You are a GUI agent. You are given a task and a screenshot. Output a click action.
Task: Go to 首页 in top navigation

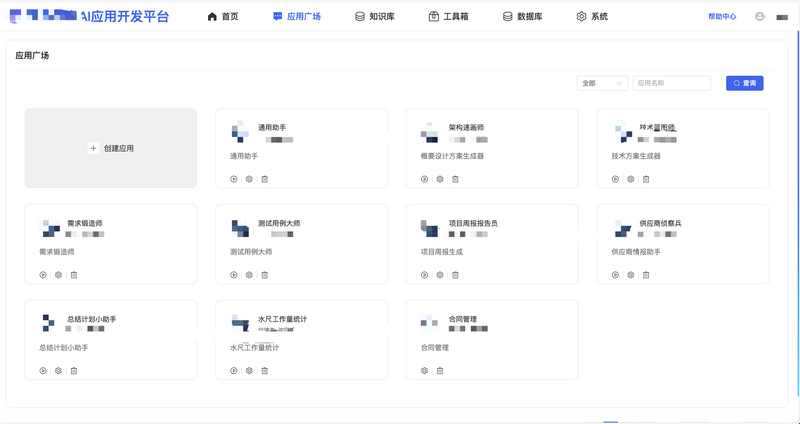coord(223,16)
